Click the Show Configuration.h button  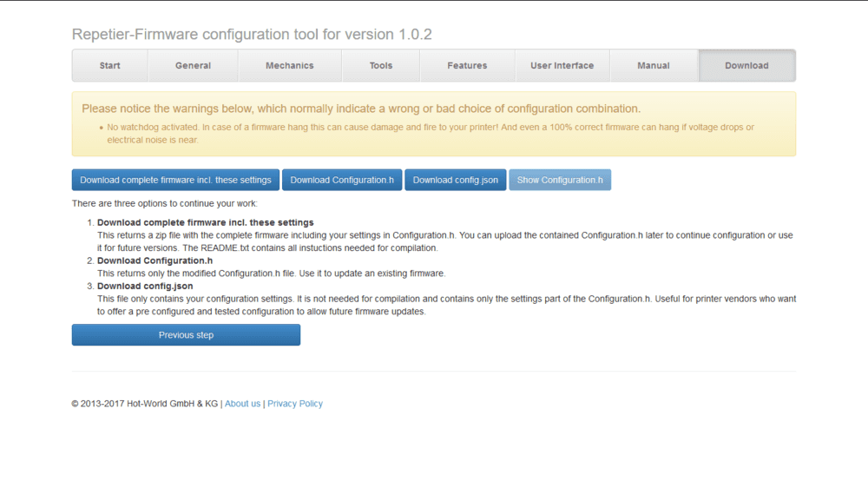click(x=560, y=180)
